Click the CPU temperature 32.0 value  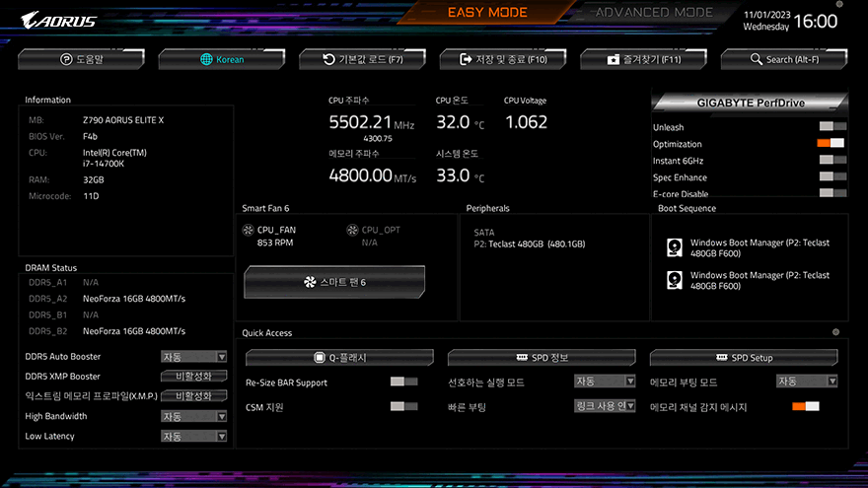[453, 121]
